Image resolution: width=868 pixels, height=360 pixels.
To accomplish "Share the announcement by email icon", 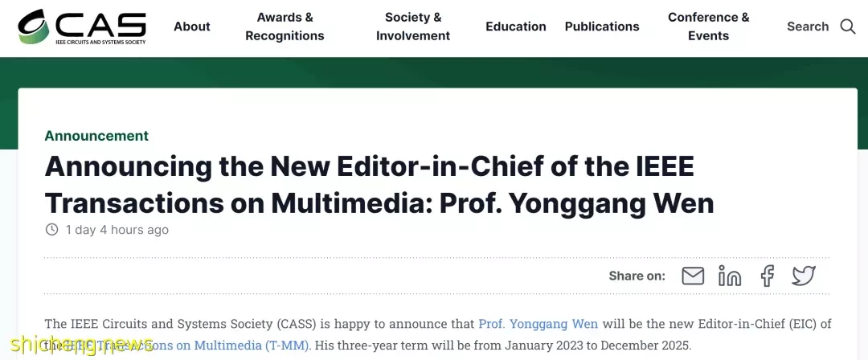I will pos(693,276).
